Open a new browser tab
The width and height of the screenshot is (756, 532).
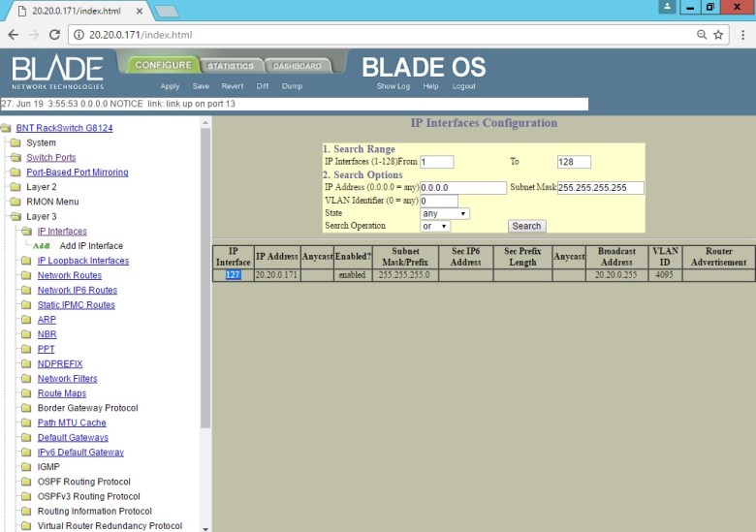pos(167,11)
